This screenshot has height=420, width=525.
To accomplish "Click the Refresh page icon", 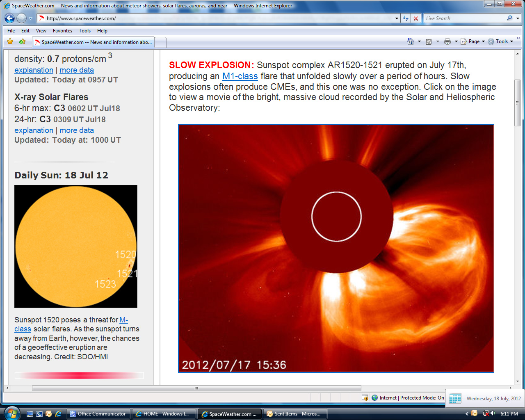I will (x=406, y=18).
